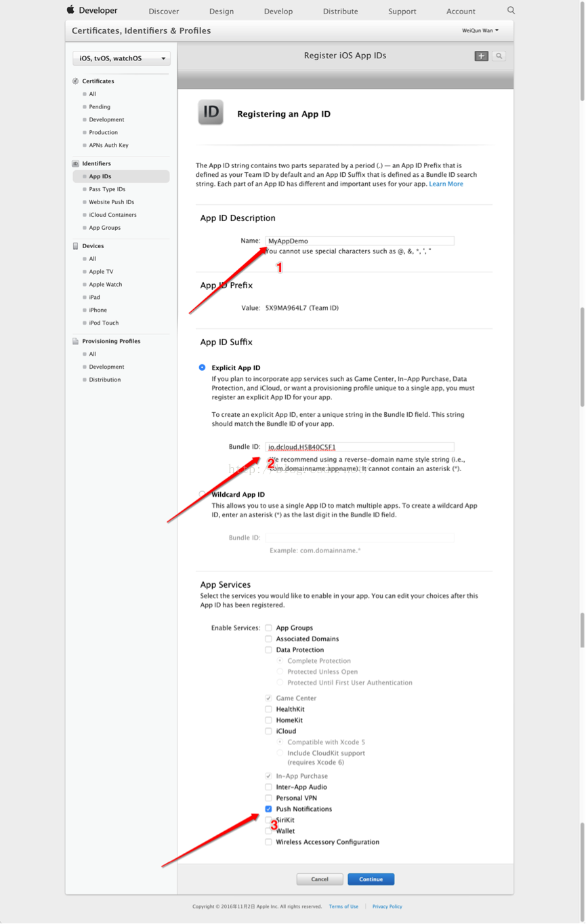Select All under Certificates
This screenshot has height=924, width=586.
(93, 94)
